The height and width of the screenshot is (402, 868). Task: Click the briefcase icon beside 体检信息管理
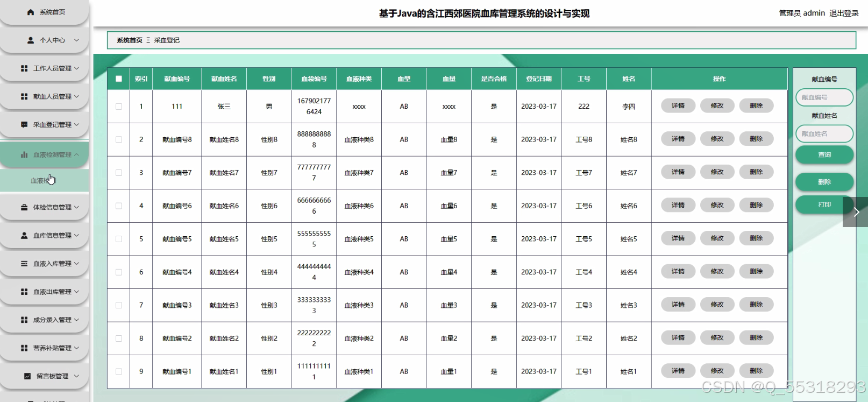pos(24,207)
